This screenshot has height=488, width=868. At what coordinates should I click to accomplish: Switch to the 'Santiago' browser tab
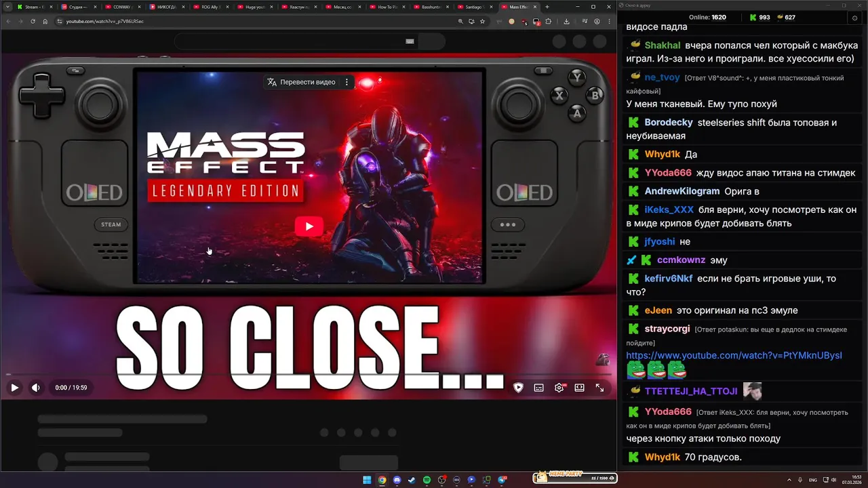point(475,7)
